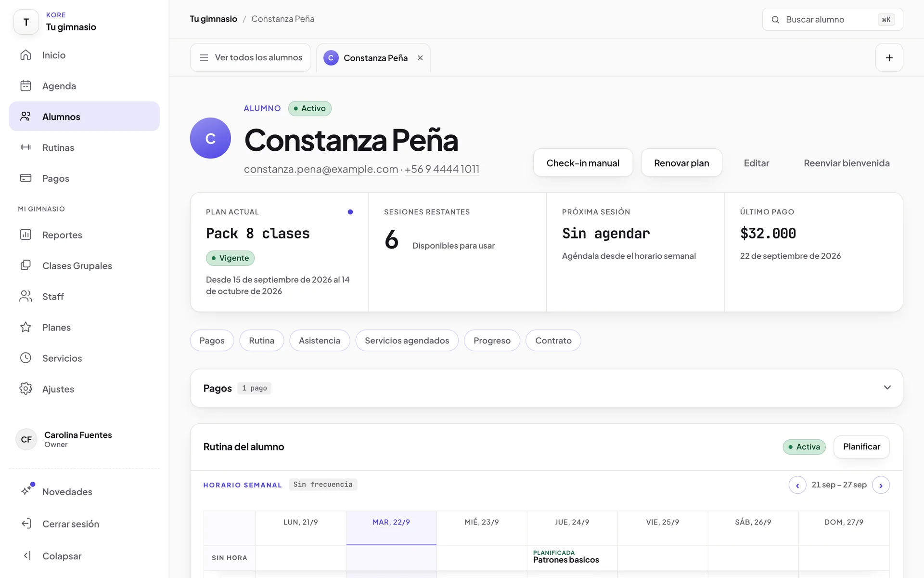This screenshot has height=578, width=924.
Task: Click the Cerrar sesión logout icon
Action: pos(26,524)
